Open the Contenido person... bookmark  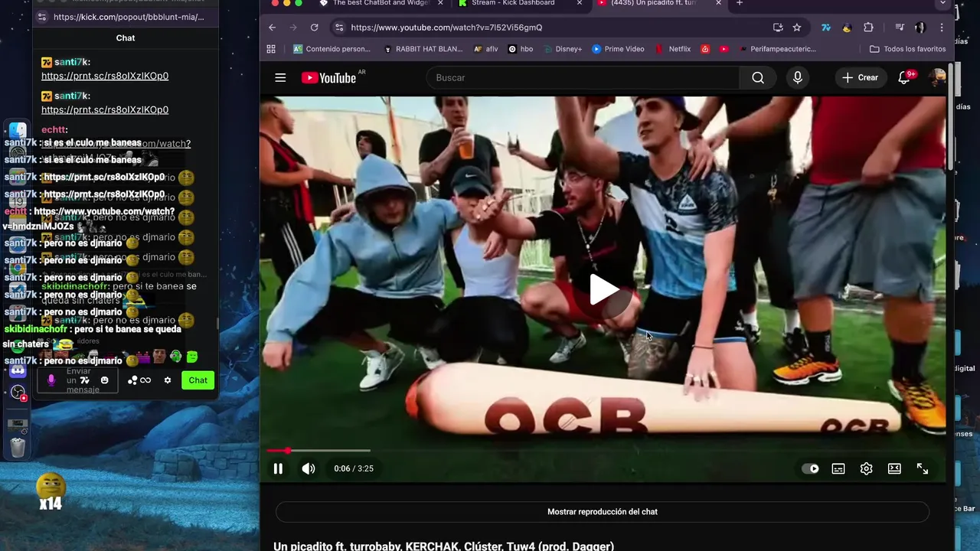(x=332, y=49)
